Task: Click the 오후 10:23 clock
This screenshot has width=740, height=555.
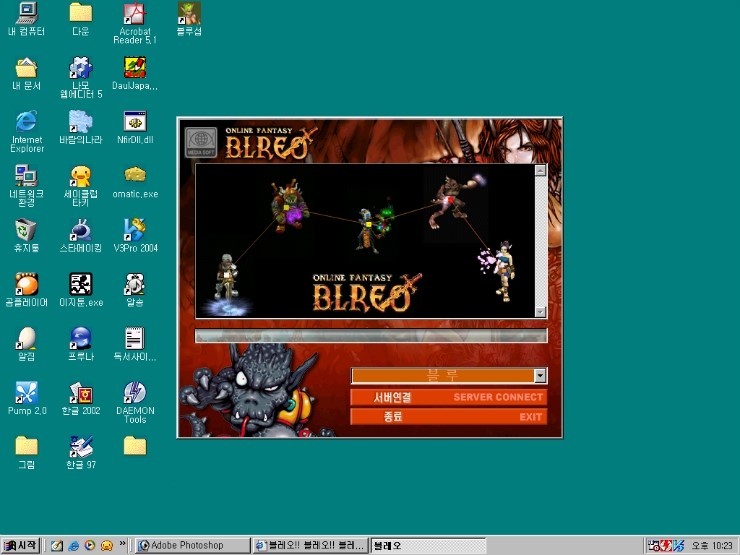Action: [712, 546]
